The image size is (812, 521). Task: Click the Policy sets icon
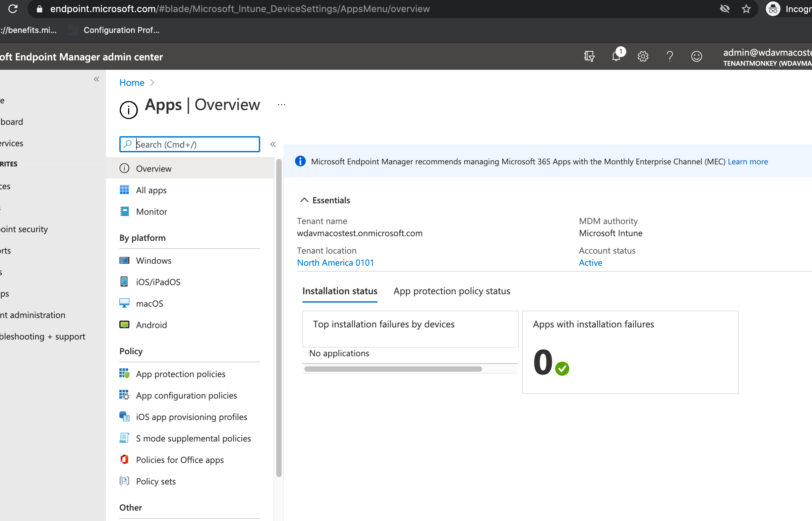click(x=124, y=481)
